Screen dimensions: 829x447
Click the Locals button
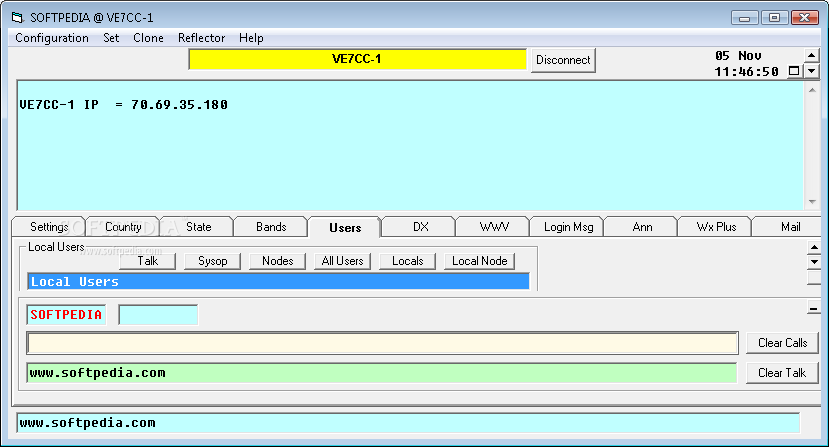(408, 261)
